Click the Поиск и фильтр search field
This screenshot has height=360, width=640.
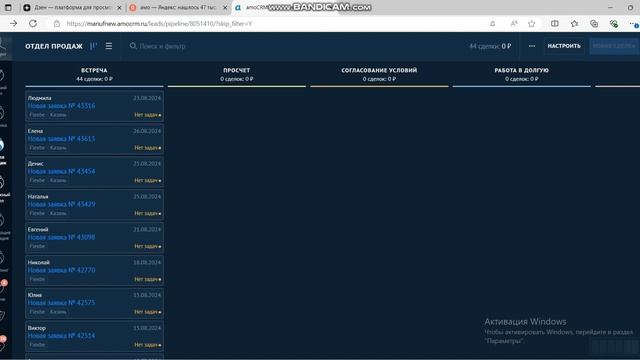pos(162,46)
